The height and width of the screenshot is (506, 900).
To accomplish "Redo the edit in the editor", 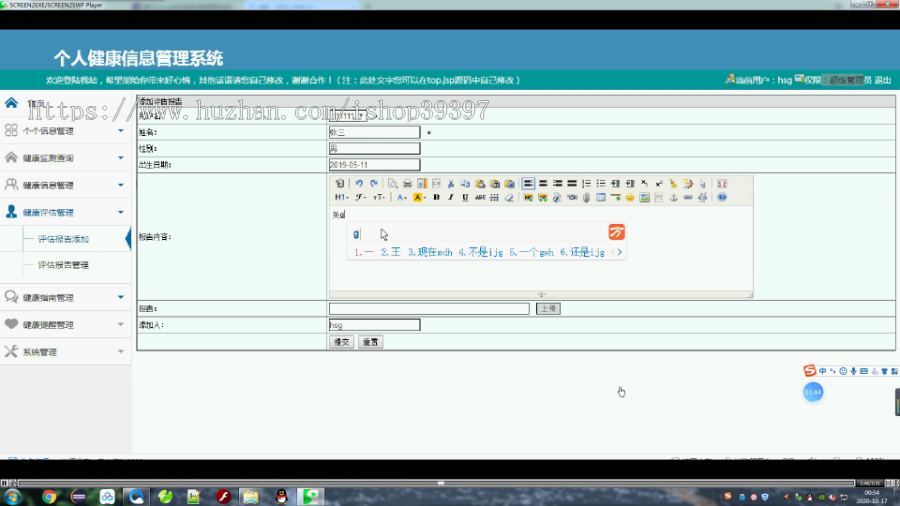I will click(x=374, y=184).
